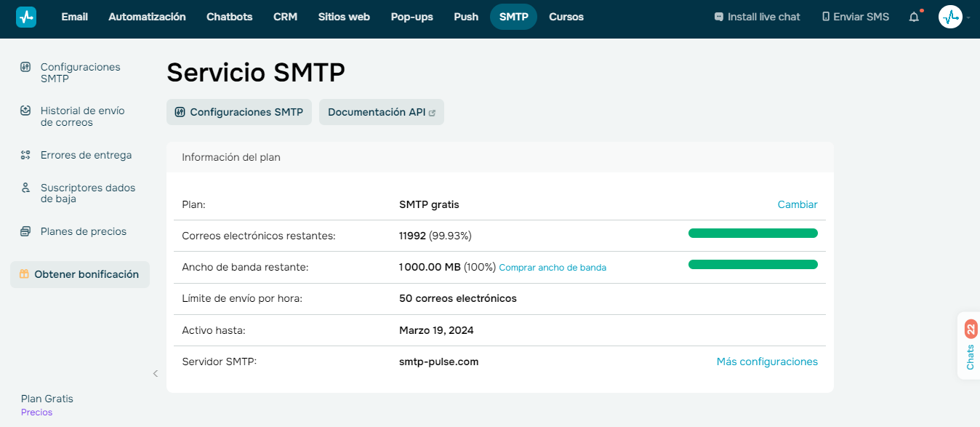This screenshot has width=980, height=427.
Task: Open the notifications bell icon
Action: [x=914, y=17]
